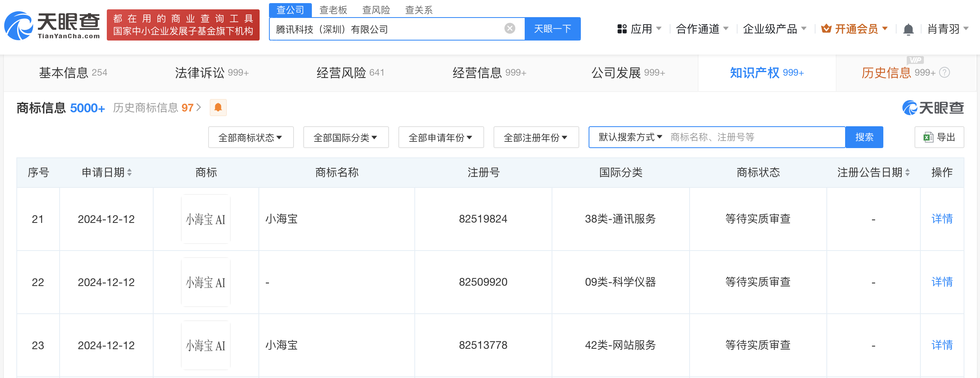Open notifications via the bell icon

pos(909,28)
